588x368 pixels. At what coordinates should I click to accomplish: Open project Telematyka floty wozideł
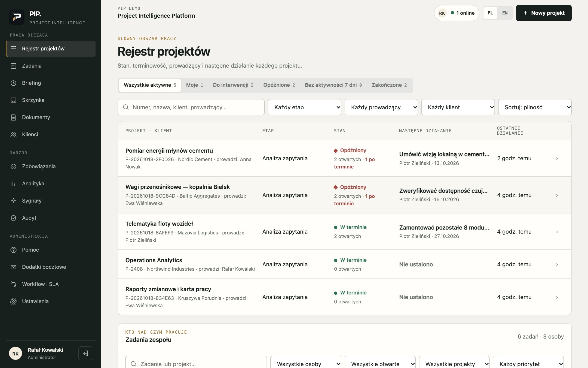(159, 224)
